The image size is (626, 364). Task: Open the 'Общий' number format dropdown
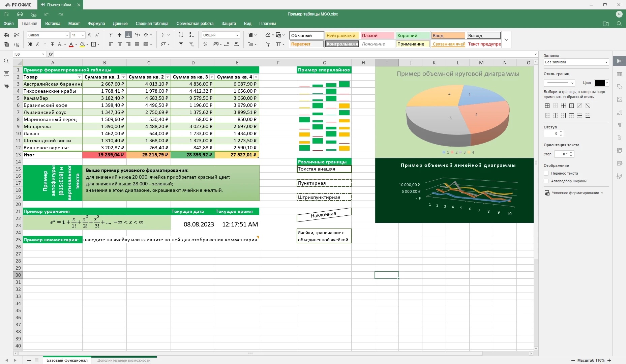tap(237, 35)
